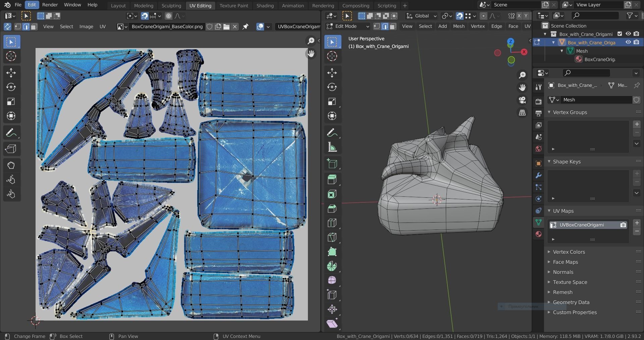Viewport: 644px width, 340px height.
Task: Select the Annotate tool in UV editor
Action: (11, 133)
